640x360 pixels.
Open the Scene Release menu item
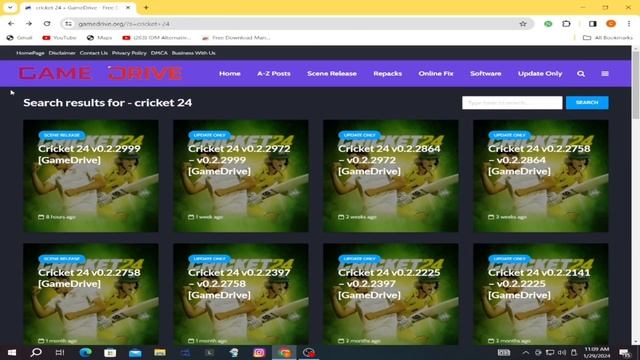click(x=332, y=73)
